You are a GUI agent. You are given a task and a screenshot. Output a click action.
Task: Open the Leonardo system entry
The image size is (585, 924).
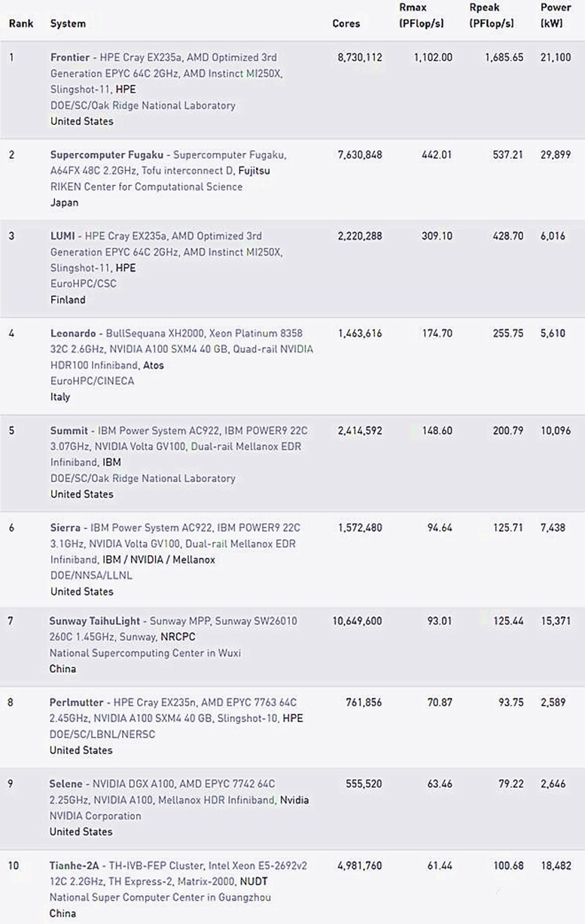(73, 333)
